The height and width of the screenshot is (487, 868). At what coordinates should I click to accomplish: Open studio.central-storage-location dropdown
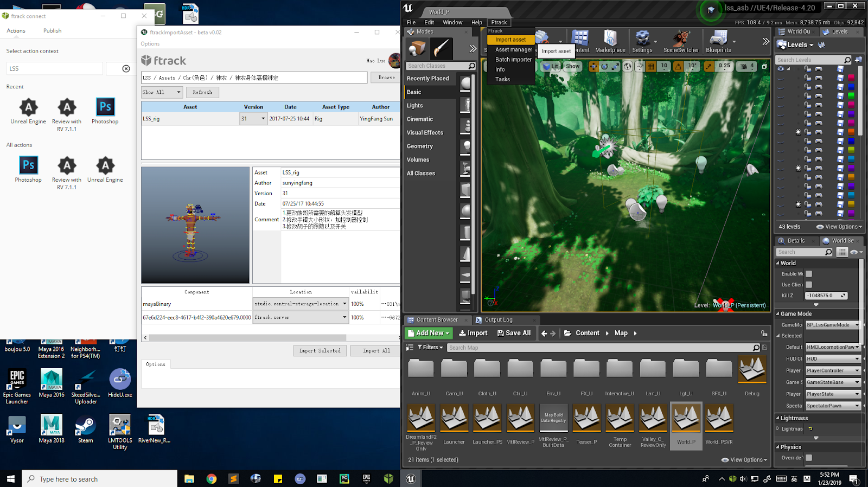[301, 304]
